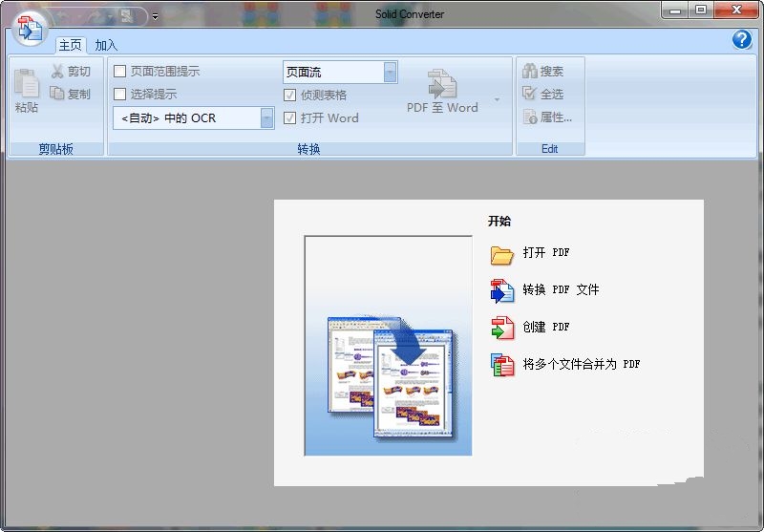Screen dimensions: 764x532
Task: Click the 属性... button label
Action: coord(556,117)
